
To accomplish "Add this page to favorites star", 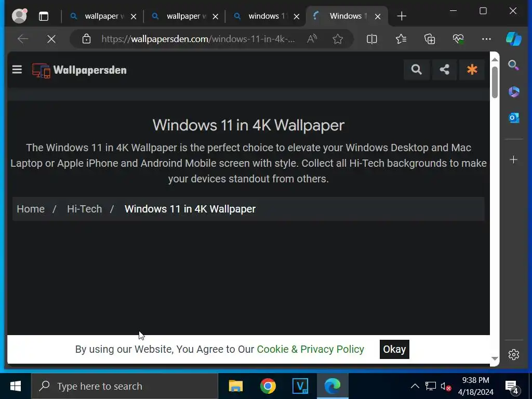I will 338,39.
